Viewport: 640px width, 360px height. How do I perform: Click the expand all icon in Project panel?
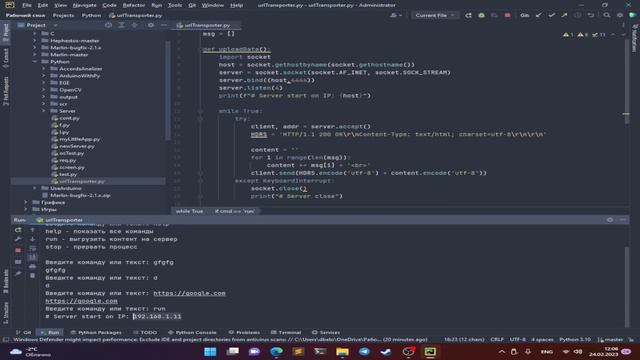[x=122, y=25]
